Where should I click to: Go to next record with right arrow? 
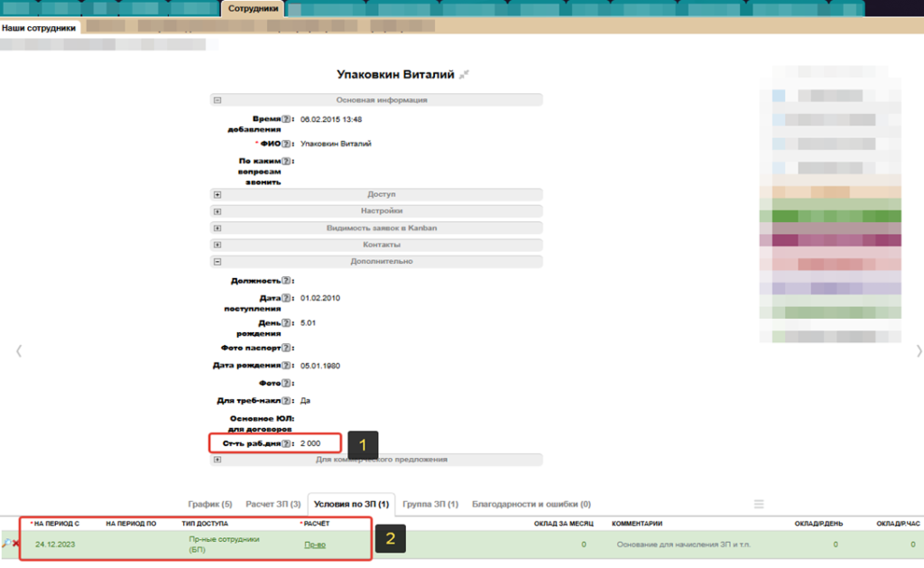pos(919,351)
